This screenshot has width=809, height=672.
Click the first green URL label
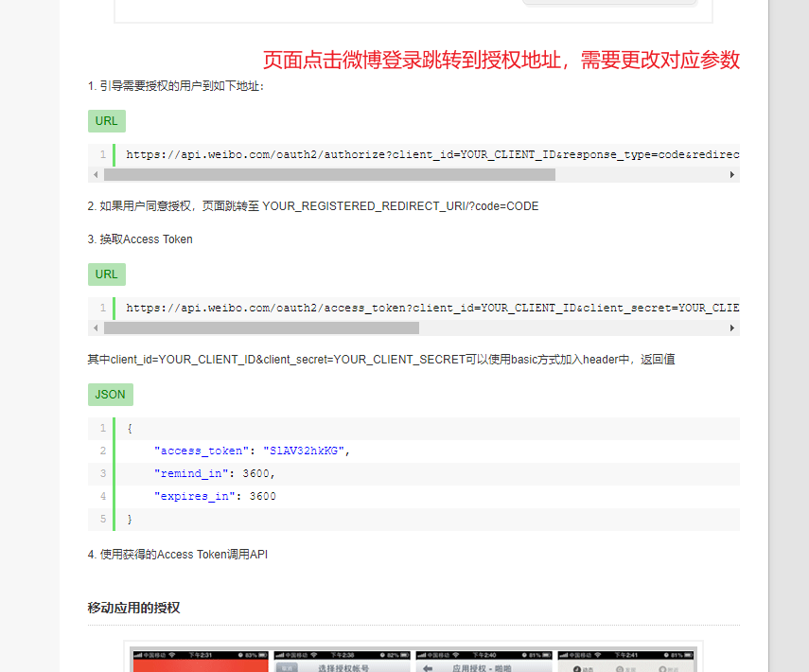(x=107, y=121)
